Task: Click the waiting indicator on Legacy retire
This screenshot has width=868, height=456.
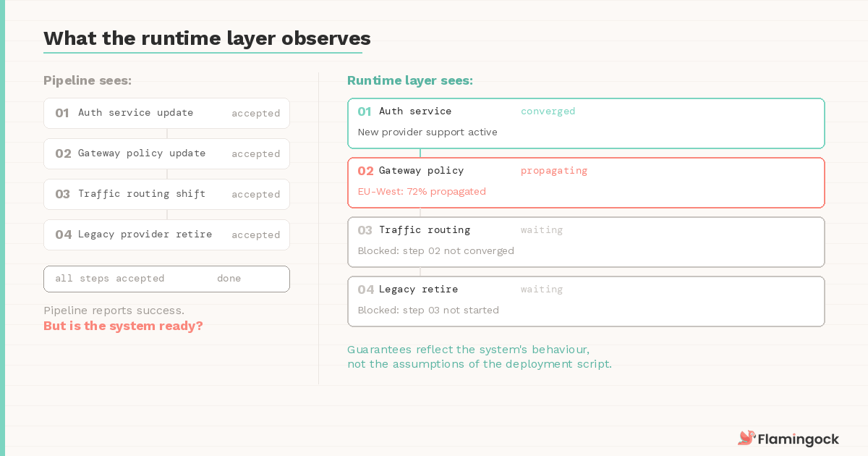Action: point(541,289)
